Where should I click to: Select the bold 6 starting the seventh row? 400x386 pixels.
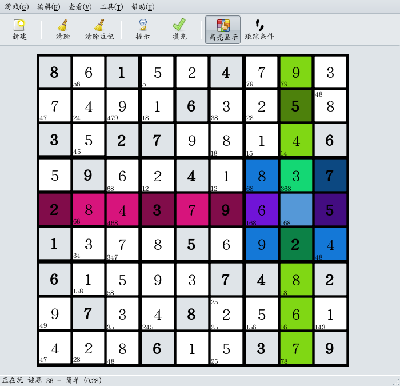click(54, 279)
